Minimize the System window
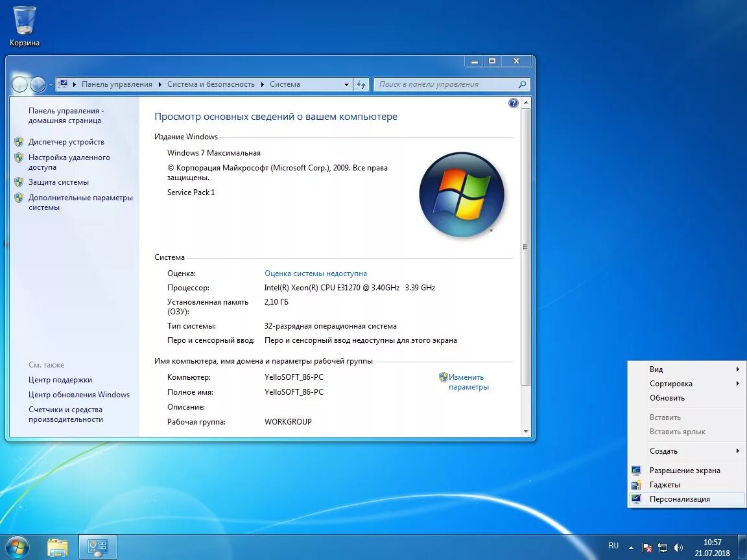 [475, 62]
